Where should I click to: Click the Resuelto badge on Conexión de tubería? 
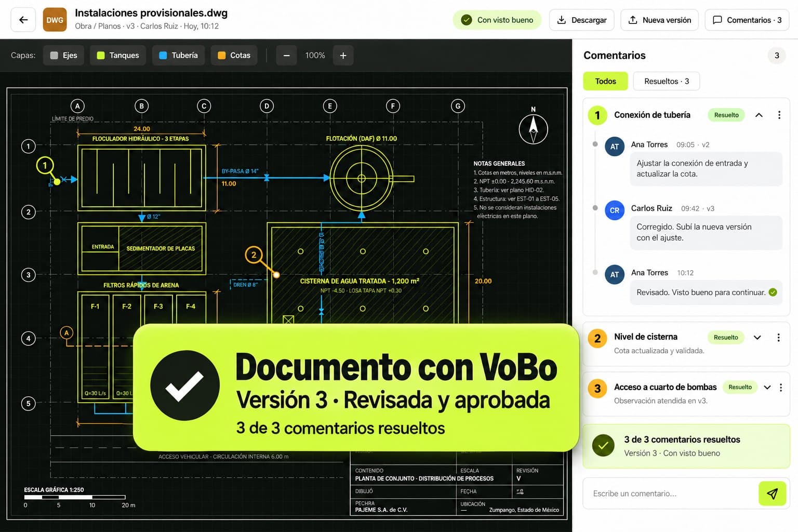pyautogui.click(x=726, y=115)
